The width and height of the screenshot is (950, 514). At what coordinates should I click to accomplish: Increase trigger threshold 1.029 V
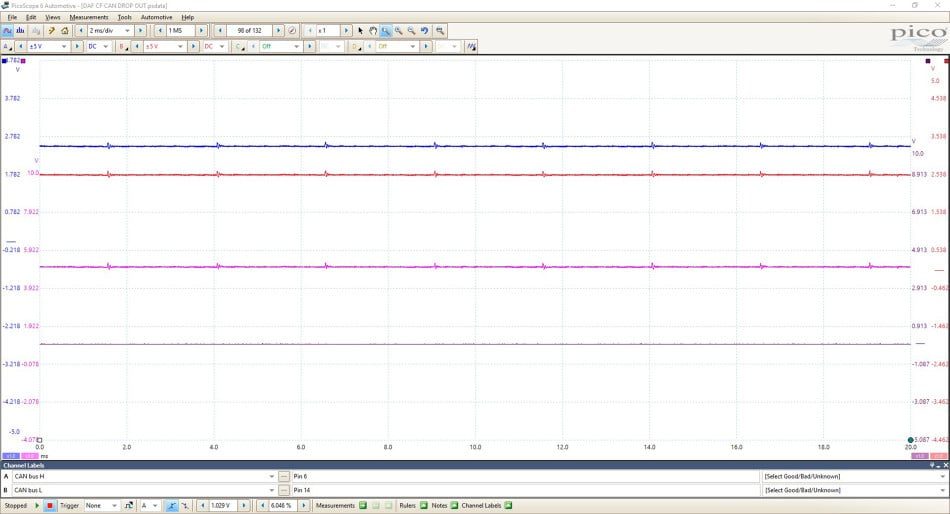[x=244, y=506]
